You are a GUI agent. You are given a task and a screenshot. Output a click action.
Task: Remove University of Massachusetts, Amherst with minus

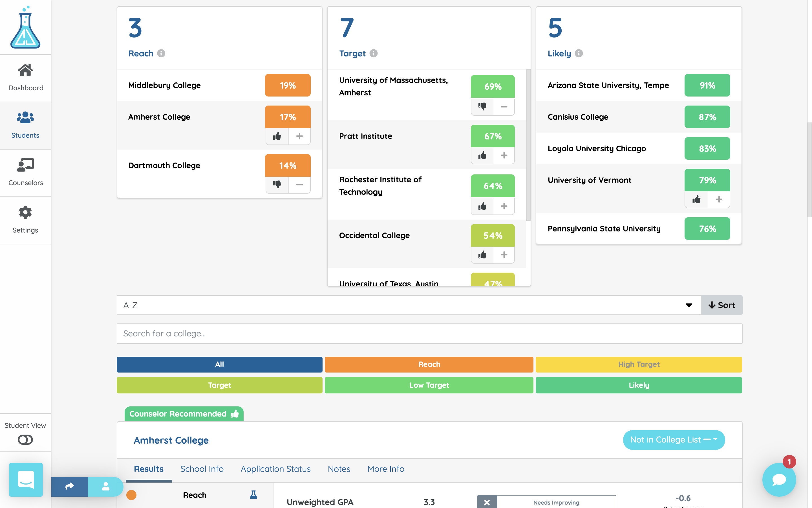(x=504, y=106)
